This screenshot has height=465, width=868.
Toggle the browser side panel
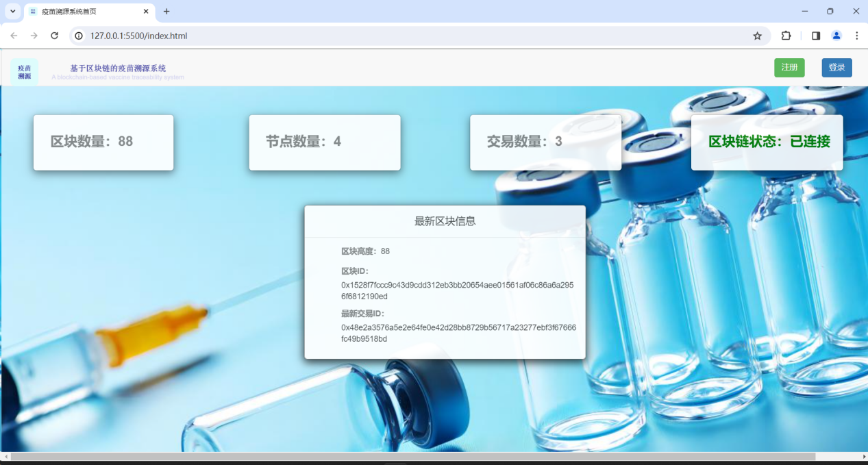click(816, 36)
